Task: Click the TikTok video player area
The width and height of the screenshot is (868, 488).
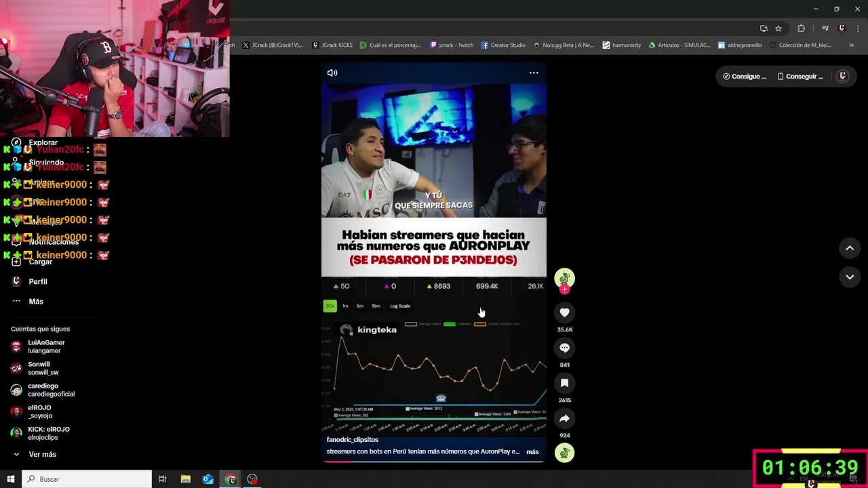Action: (x=434, y=262)
